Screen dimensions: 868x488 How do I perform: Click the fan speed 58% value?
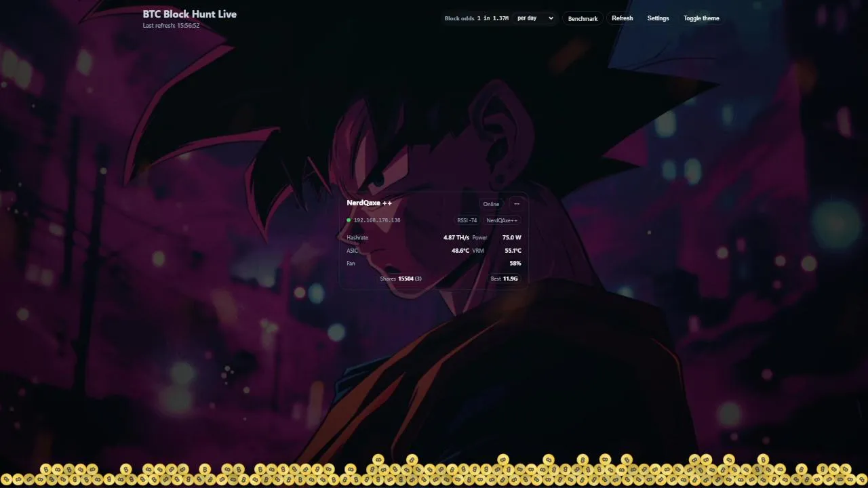pyautogui.click(x=515, y=263)
